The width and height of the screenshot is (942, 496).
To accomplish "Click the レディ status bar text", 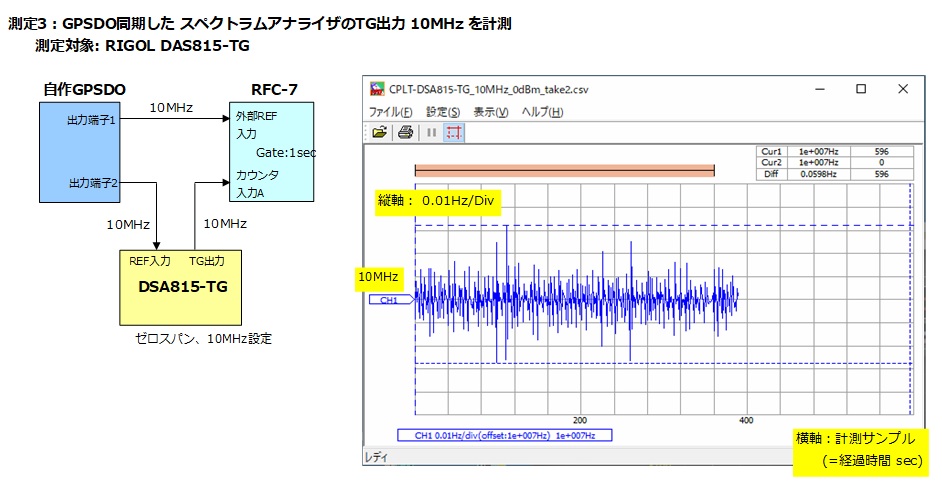I will click(377, 458).
